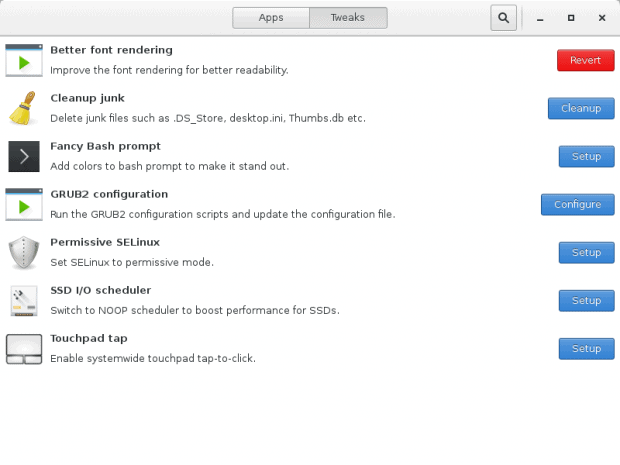
Task: Switch to the Apps tab
Action: click(271, 18)
